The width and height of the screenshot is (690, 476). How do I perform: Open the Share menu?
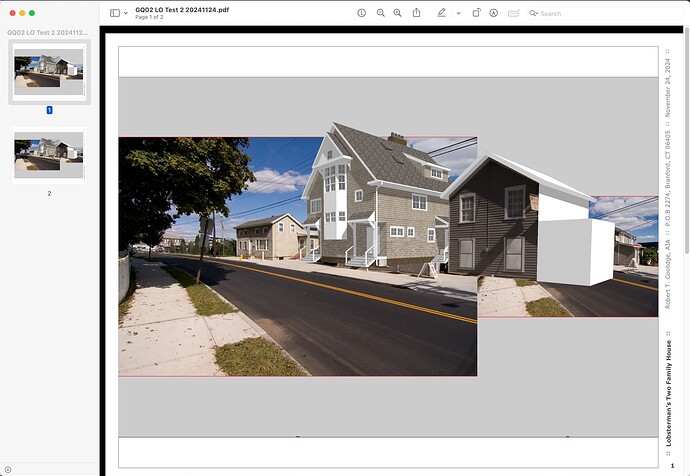coord(416,13)
